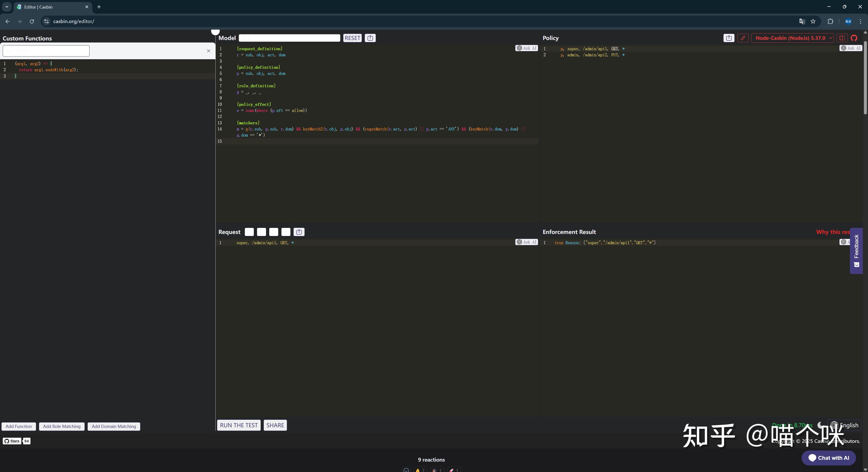Image resolution: width=868 pixels, height=472 pixels.
Task: Click Ask AI in Request editor
Action: [x=526, y=242]
